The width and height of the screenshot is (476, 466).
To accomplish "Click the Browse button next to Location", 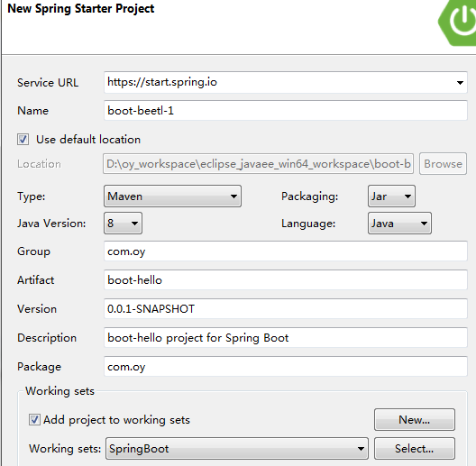I will [x=443, y=164].
